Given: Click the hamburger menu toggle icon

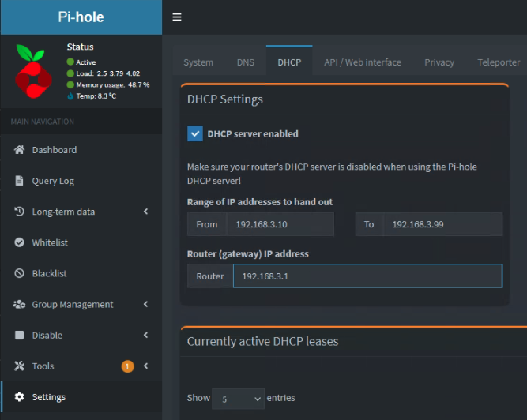Looking at the screenshot, I should tap(177, 17).
